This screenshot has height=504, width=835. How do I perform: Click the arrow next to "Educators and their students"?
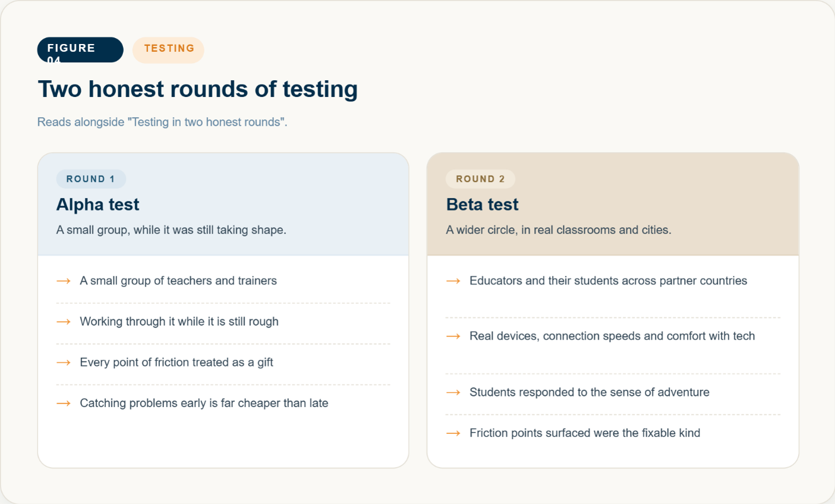point(453,281)
